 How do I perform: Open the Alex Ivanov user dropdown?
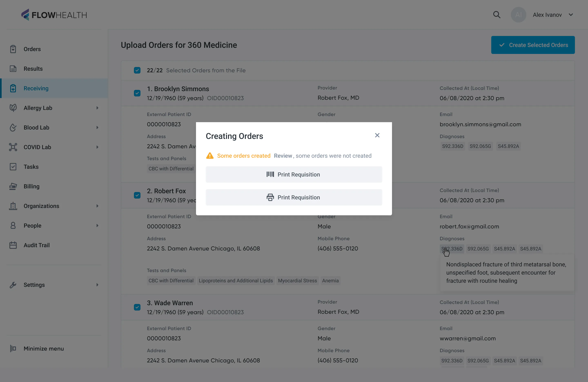point(571,15)
